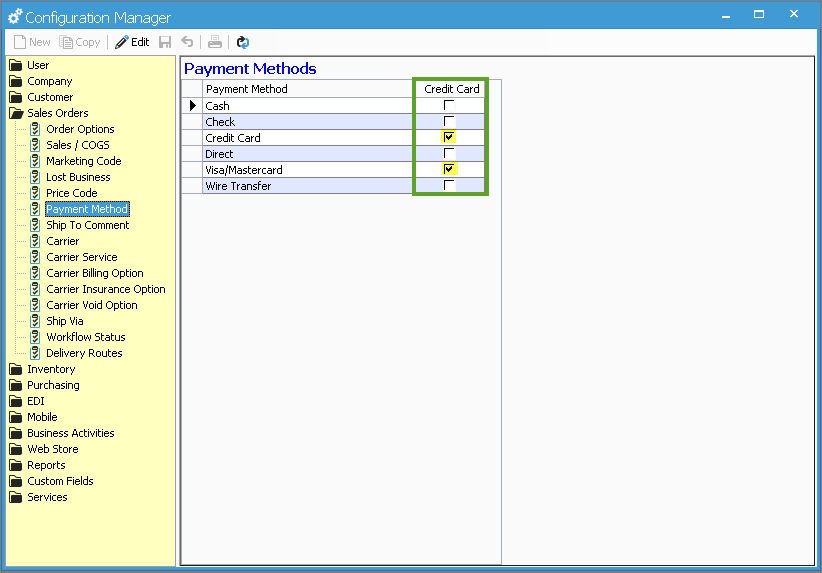
Task: Select Carrier Void Option item
Action: (92, 305)
